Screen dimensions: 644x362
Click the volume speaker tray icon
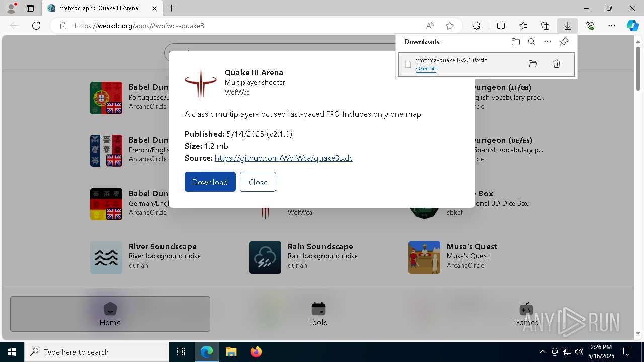click(579, 352)
